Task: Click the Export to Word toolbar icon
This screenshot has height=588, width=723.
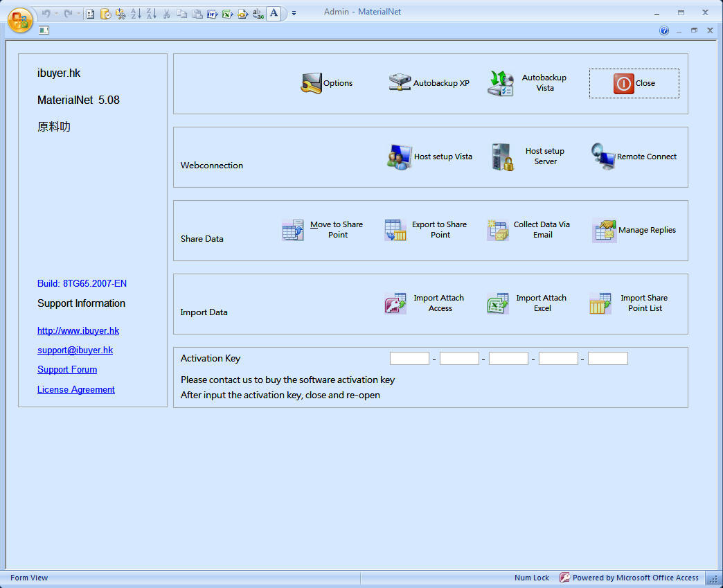Action: click(212, 14)
